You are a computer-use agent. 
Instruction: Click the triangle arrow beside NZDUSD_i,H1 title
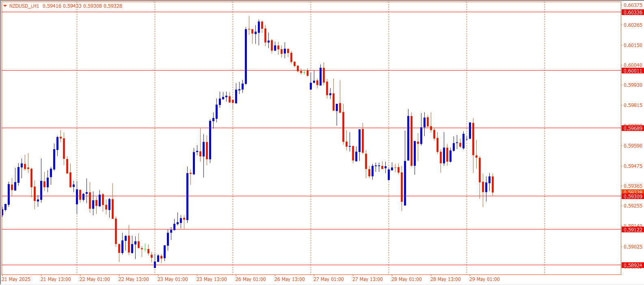point(5,6)
